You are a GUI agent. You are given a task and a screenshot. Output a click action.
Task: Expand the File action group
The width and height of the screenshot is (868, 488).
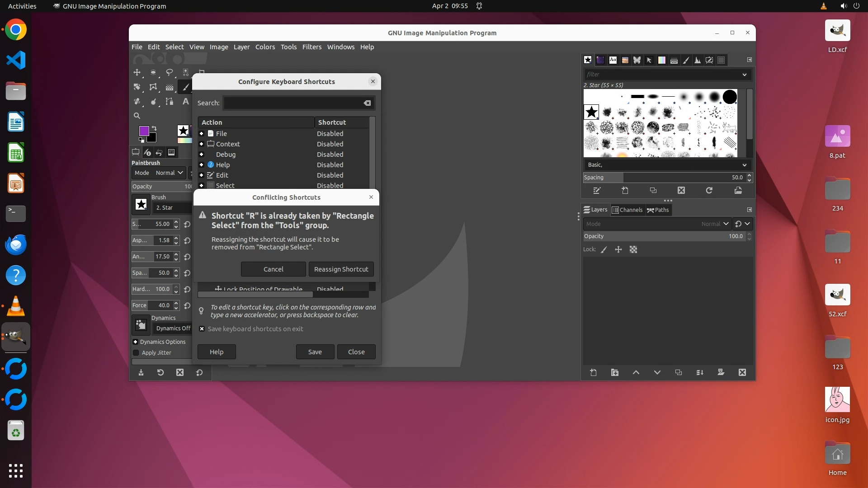[202, 134]
